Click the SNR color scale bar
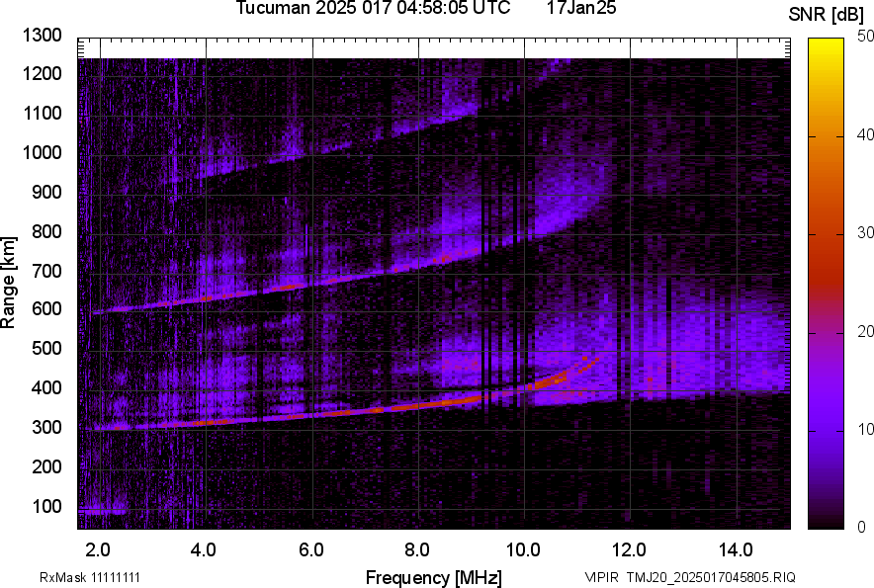The height and width of the screenshot is (588, 874). [x=826, y=284]
